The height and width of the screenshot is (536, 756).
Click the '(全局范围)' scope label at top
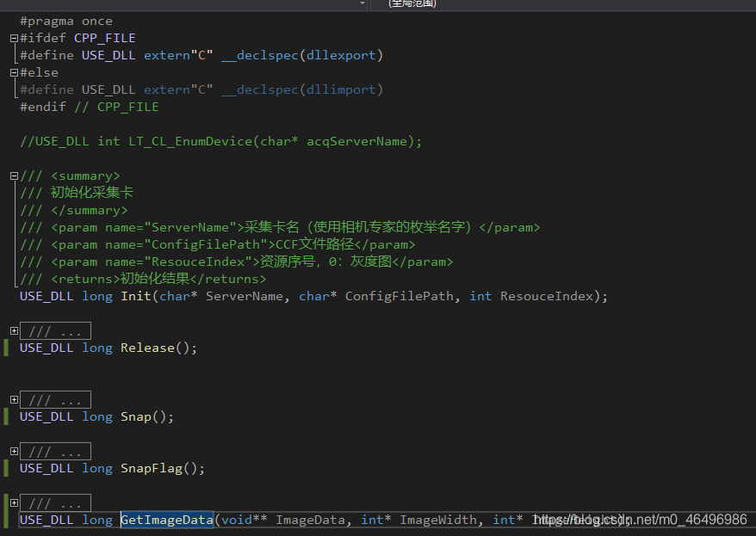coord(412,3)
